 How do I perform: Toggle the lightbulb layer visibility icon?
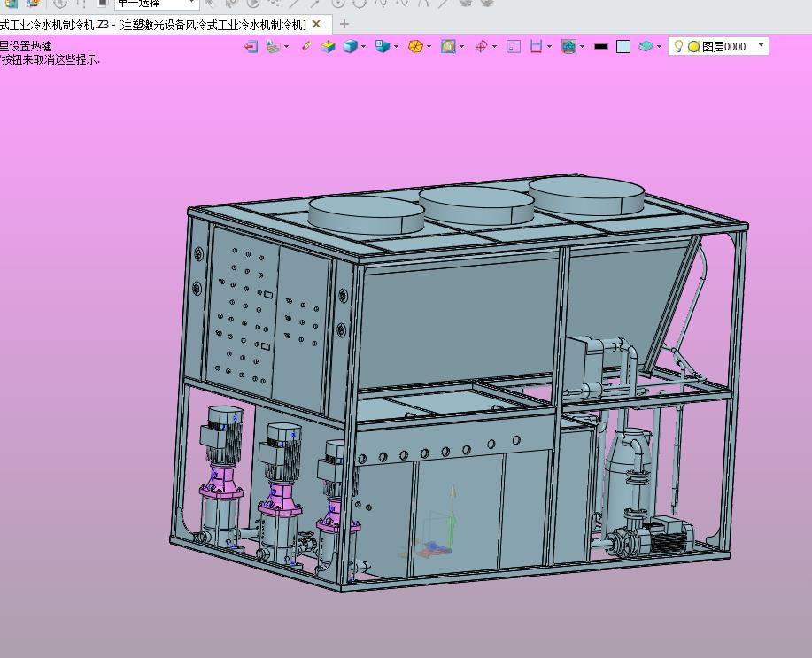[x=678, y=47]
